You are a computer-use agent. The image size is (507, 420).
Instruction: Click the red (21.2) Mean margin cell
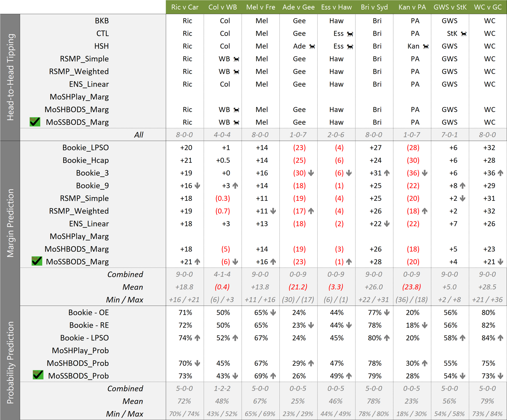[298, 287]
